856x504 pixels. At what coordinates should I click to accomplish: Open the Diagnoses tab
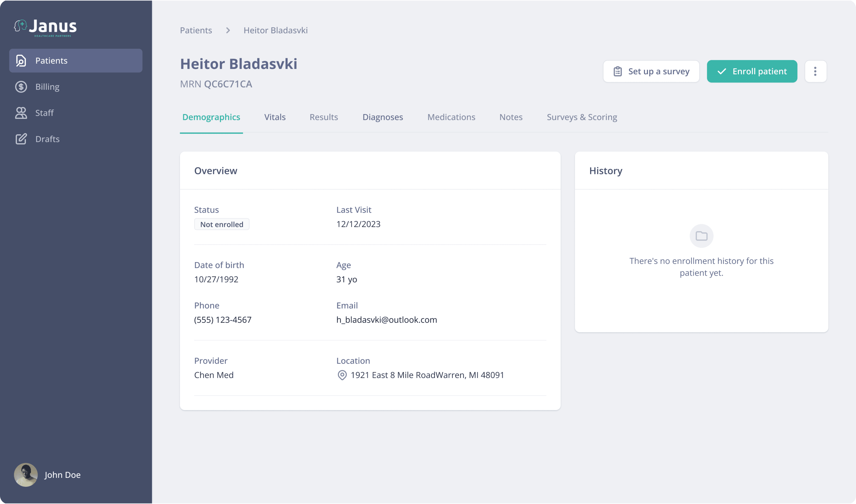pos(383,117)
